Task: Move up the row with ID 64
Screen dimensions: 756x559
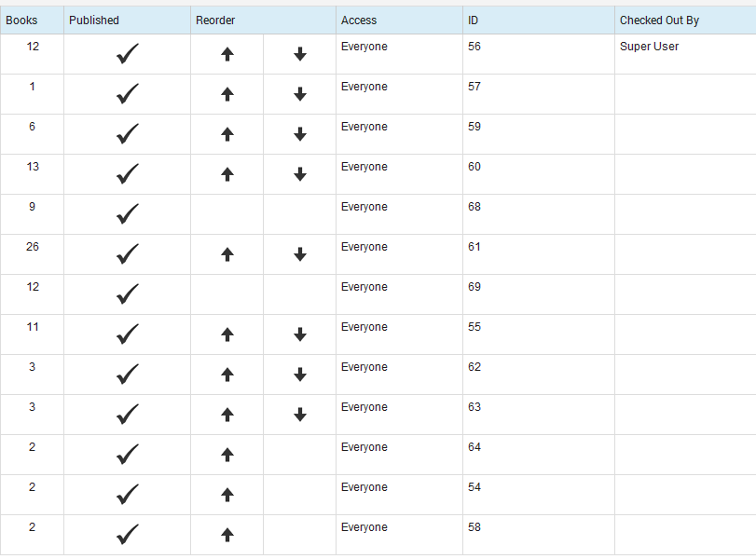Action: 227,454
